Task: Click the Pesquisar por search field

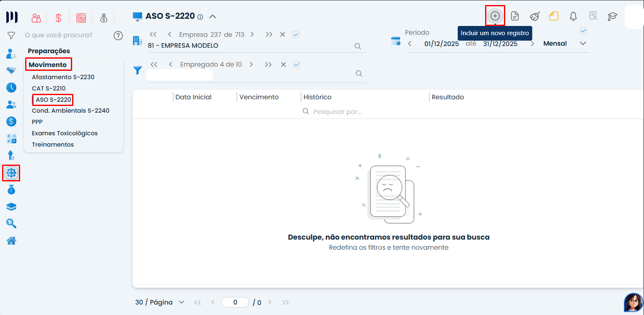Action: pos(337,111)
